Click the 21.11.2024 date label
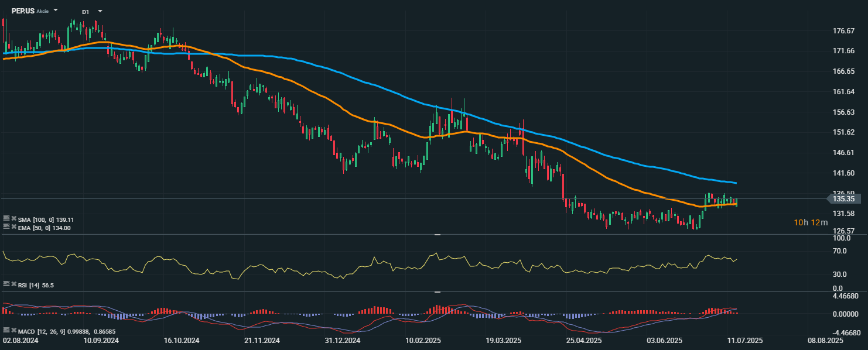Image resolution: width=868 pixels, height=350 pixels. click(x=262, y=340)
